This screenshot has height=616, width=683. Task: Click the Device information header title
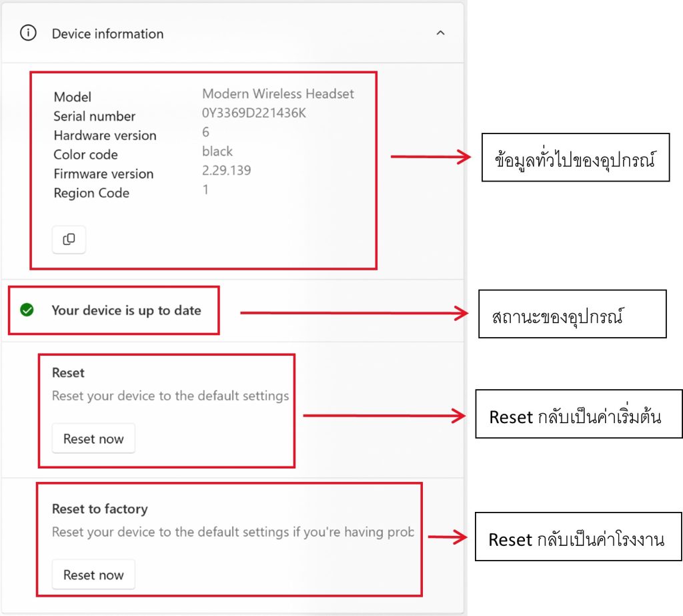[x=107, y=33]
